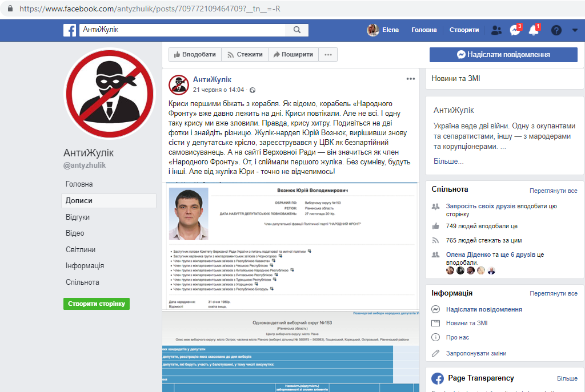585x392 pixels.
Task: Click the deputy profile screenshot image in post
Action: pos(291,246)
